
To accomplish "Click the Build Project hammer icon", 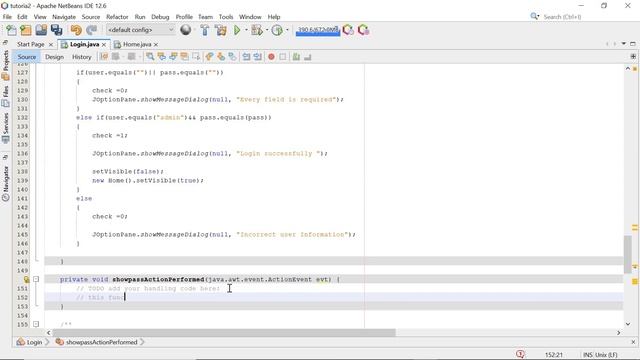I will point(204,30).
